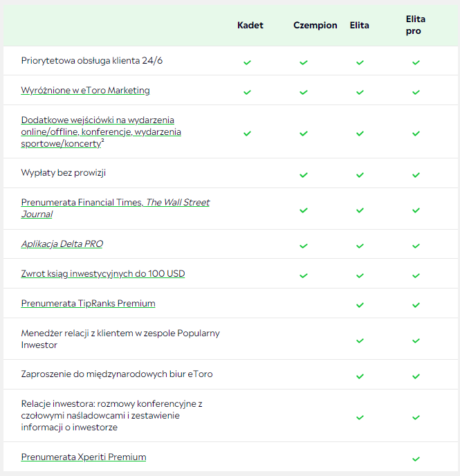Click Elita pro checkmark for Prenumerata Xperiti Premium
The height and width of the screenshot is (476, 460).
pyautogui.click(x=416, y=458)
